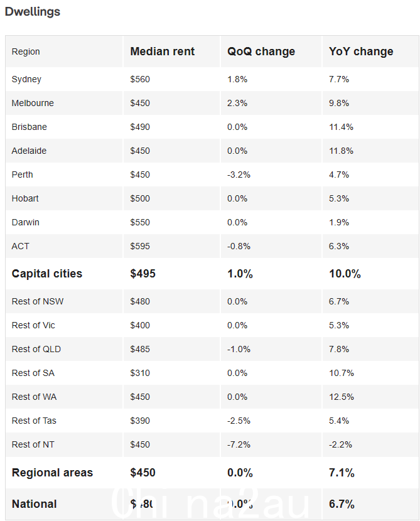Screen dimensions: 420x521
Task: Click the National row's 6.7% YoY value
Action: tap(342, 504)
